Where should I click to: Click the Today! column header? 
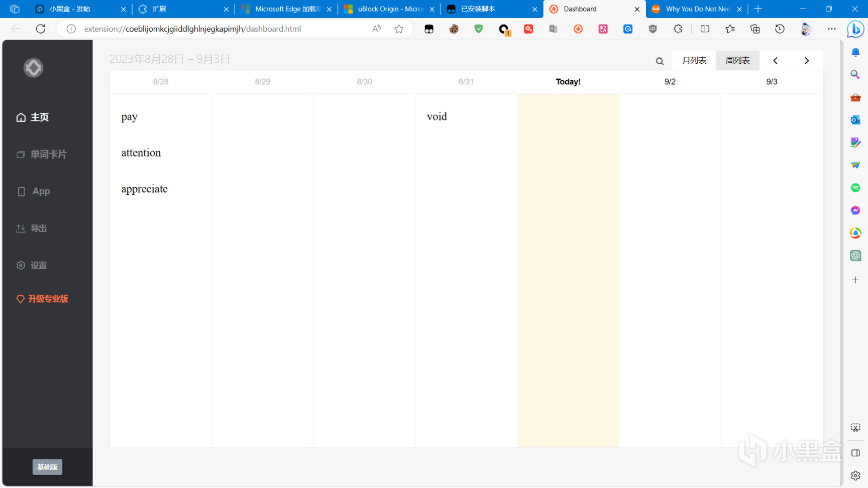568,82
